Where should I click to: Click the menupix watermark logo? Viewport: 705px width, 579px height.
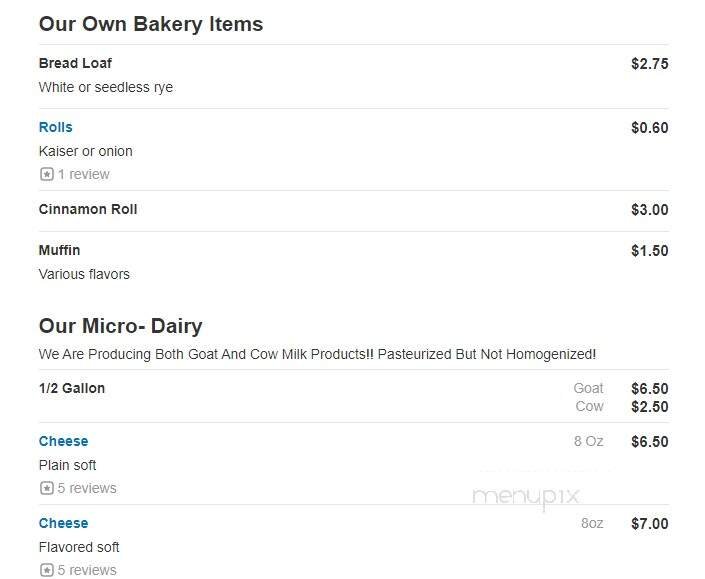click(x=526, y=496)
